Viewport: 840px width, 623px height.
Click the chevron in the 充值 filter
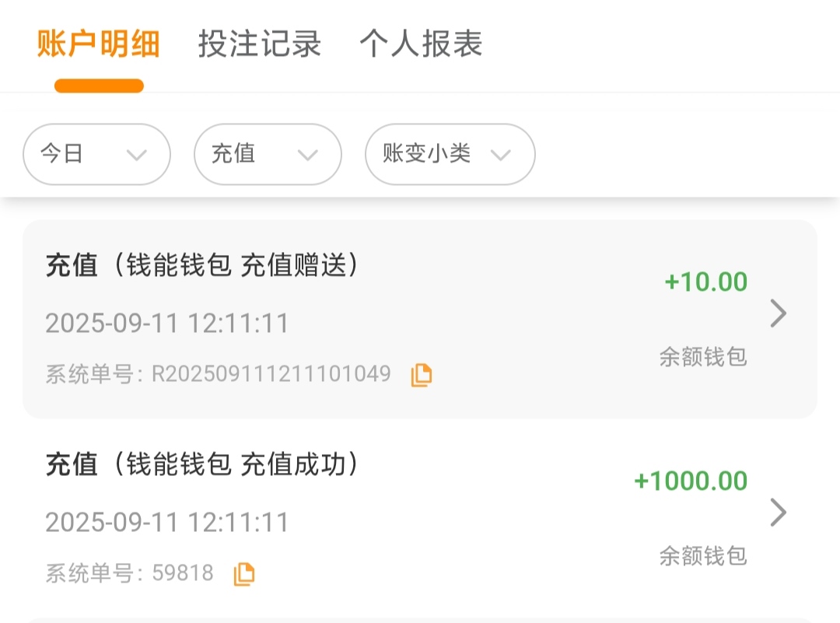[x=308, y=155]
